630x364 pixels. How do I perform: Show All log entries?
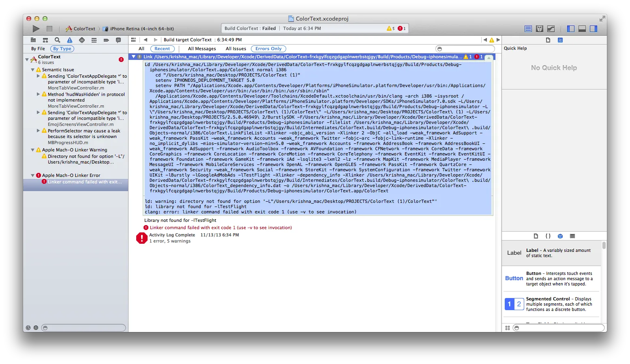(141, 49)
